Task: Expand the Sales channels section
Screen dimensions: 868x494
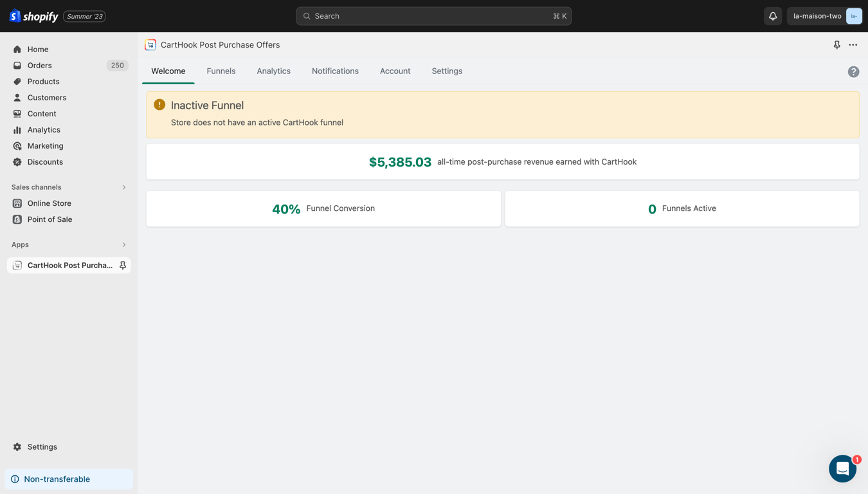Action: point(124,187)
